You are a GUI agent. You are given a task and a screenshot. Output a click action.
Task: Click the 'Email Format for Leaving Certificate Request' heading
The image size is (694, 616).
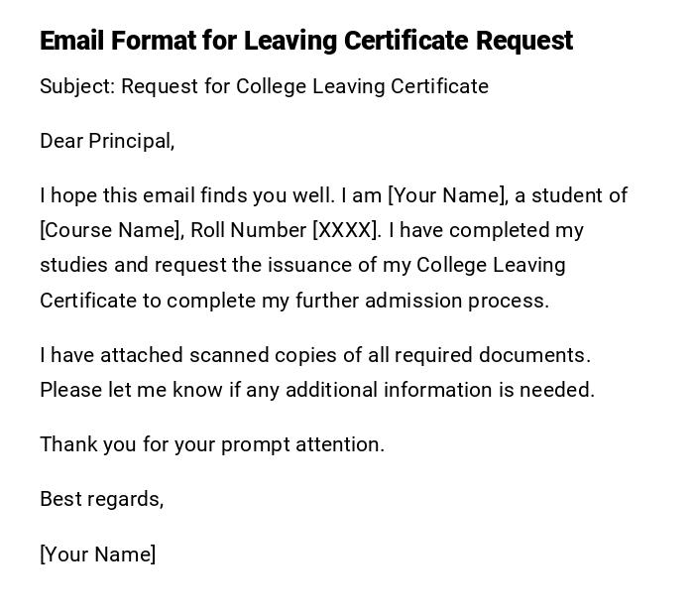[305, 41]
